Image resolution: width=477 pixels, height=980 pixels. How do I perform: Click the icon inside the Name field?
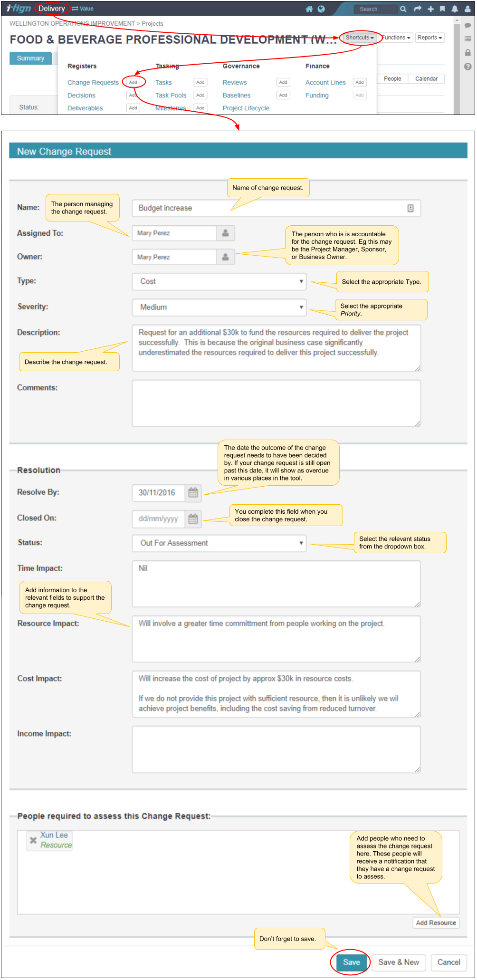click(410, 208)
